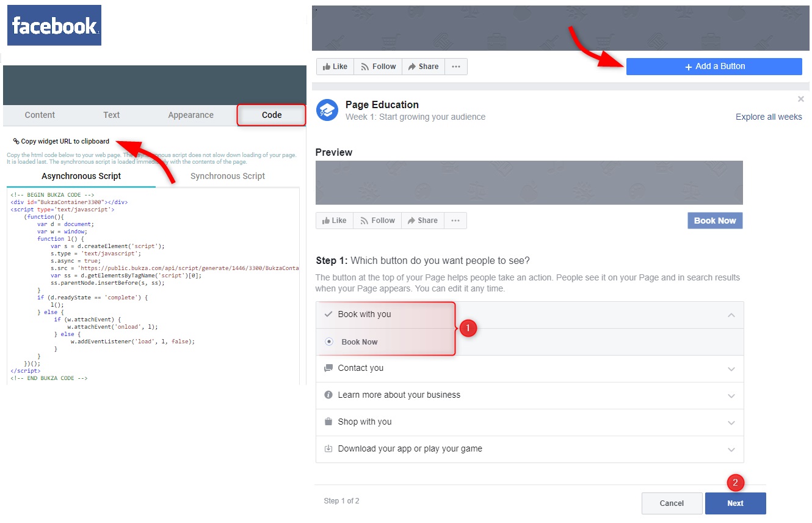Dismiss the Page Education panel
This screenshot has height=523, width=812.
(x=800, y=98)
